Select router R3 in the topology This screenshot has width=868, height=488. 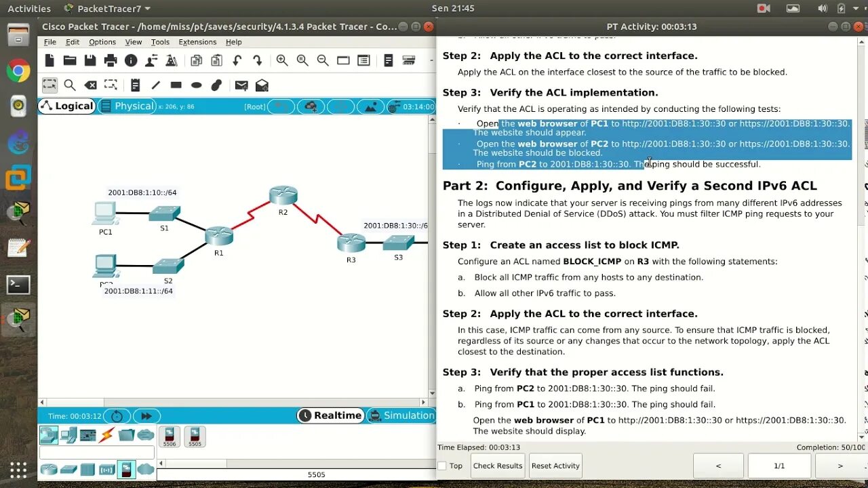[x=351, y=243]
